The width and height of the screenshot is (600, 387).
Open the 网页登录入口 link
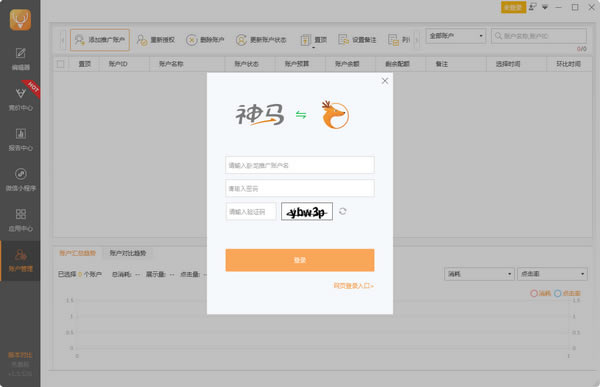coord(354,286)
